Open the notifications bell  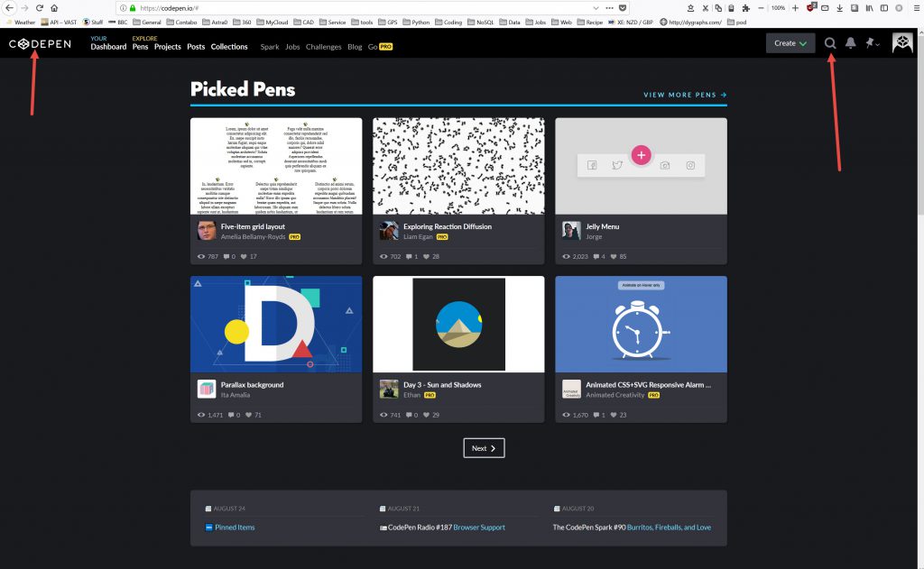(850, 43)
